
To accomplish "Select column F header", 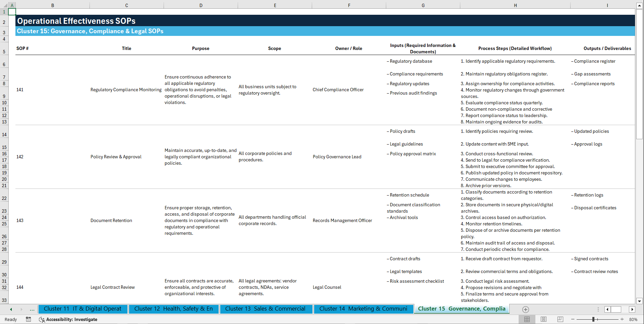I will pos(349,5).
